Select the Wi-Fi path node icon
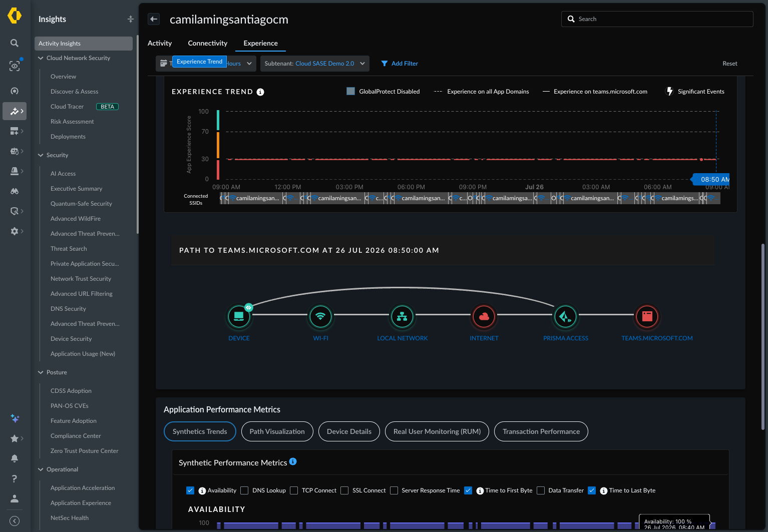Image resolution: width=768 pixels, height=532 pixels. [x=320, y=316]
